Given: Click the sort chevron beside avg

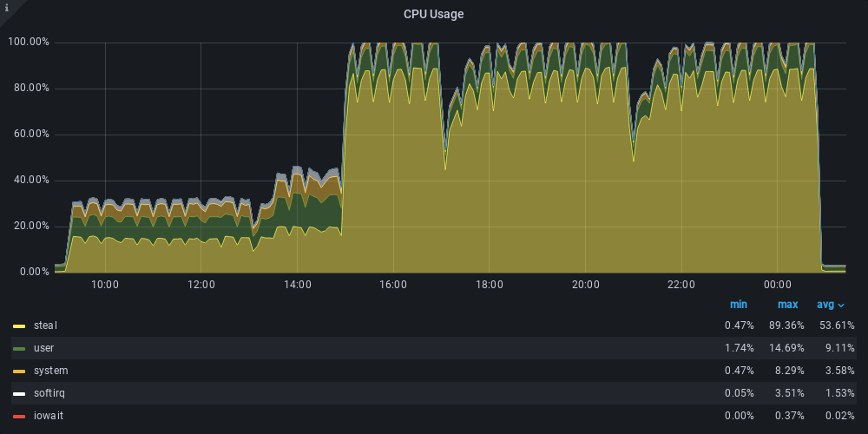Looking at the screenshot, I should pyautogui.click(x=840, y=306).
